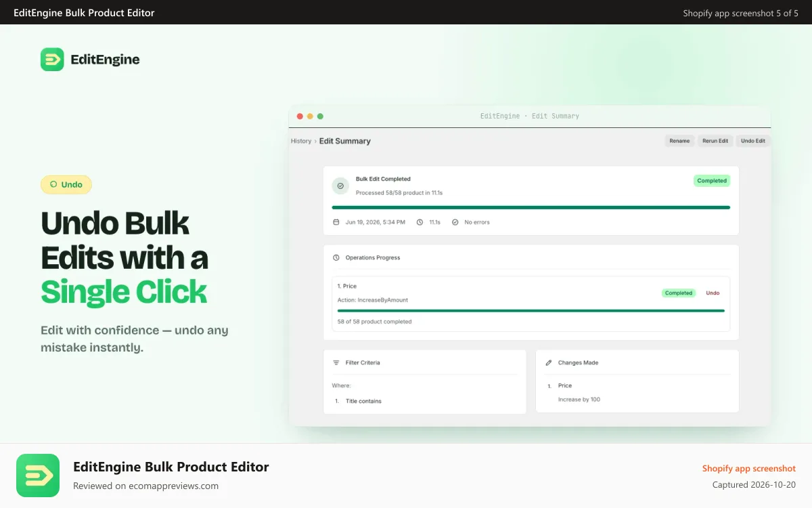Click 'Increase by 100' change detail
The image size is (812, 508).
click(x=579, y=400)
